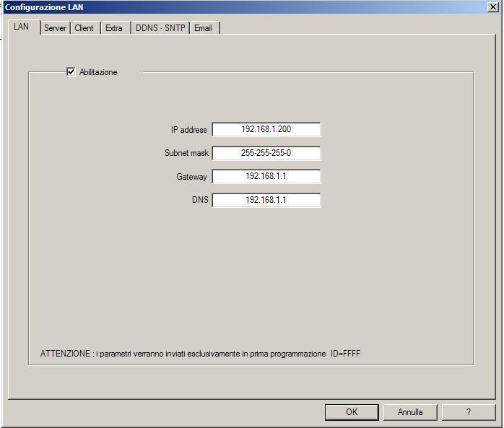Click the IP address input field

coord(266,129)
